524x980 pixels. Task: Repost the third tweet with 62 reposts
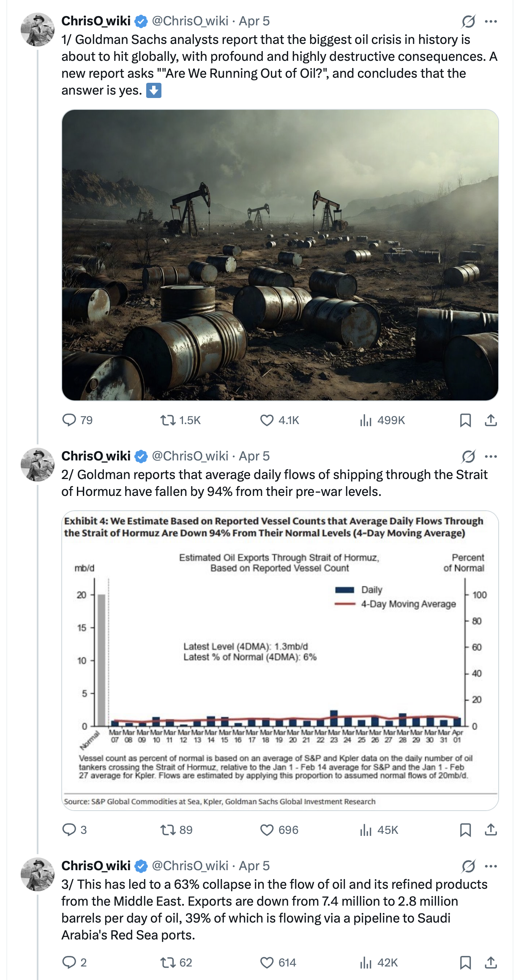(x=168, y=962)
